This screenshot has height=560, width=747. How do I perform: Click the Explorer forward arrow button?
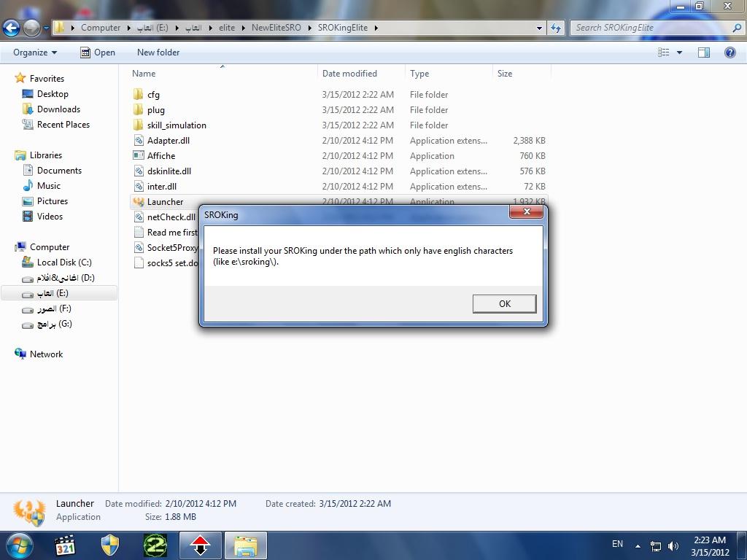click(32, 28)
